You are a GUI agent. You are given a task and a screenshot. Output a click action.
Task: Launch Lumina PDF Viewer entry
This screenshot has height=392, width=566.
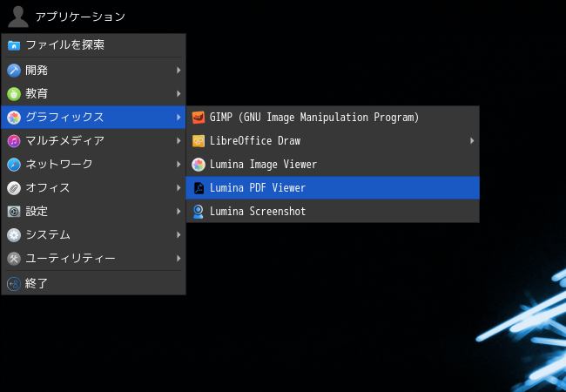pos(333,188)
